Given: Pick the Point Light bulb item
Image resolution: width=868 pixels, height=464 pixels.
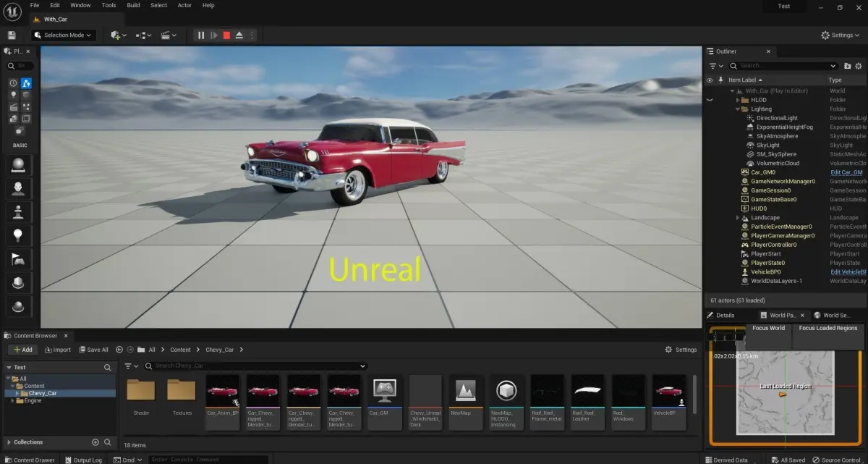Looking at the screenshot, I should coord(19,236).
